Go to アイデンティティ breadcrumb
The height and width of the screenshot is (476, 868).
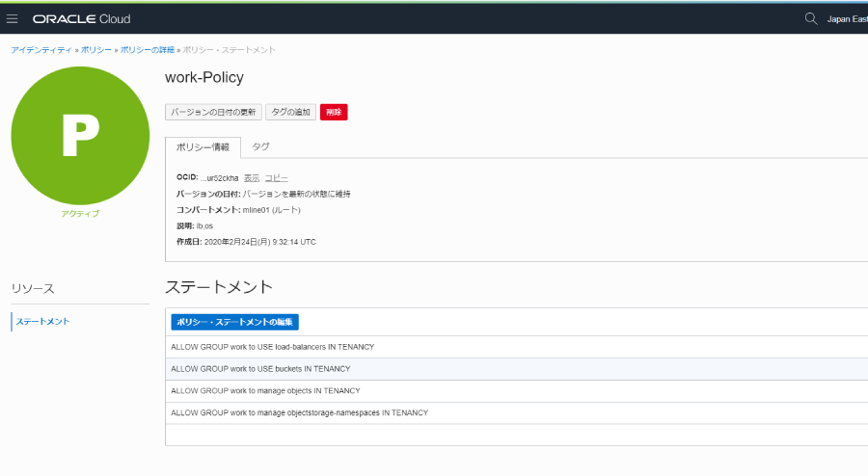pyautogui.click(x=41, y=50)
